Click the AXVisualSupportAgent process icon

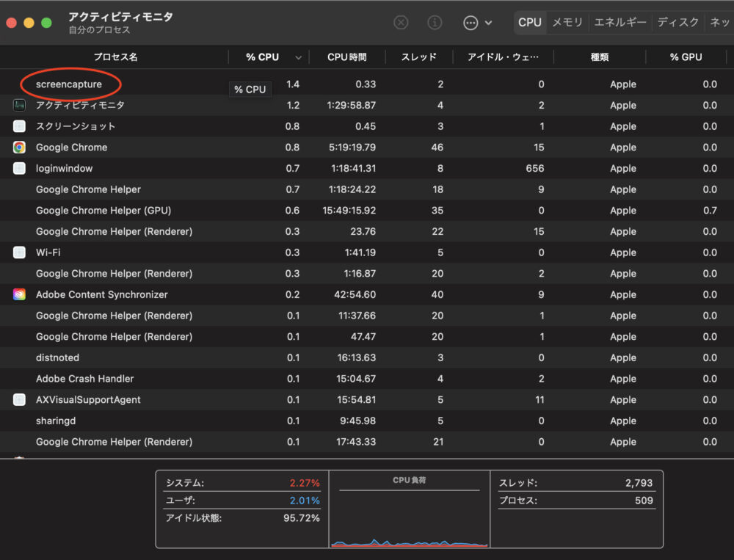[19, 400]
